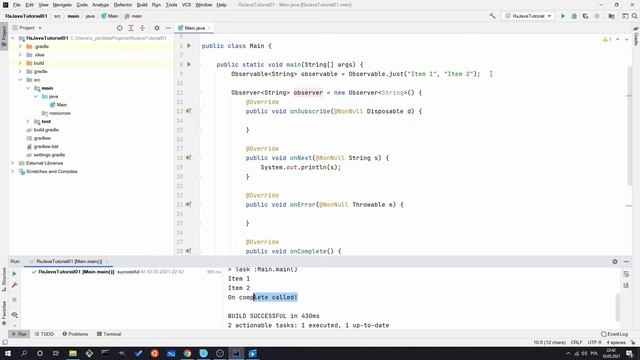This screenshot has width=640, height=360.
Task: Expand External Libraries node
Action: [x=13, y=163]
